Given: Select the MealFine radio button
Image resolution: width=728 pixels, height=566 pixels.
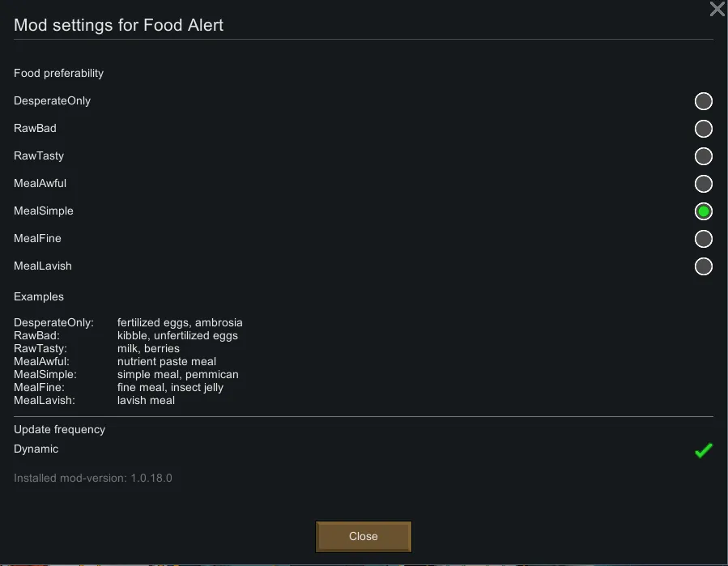Looking at the screenshot, I should [x=703, y=239].
